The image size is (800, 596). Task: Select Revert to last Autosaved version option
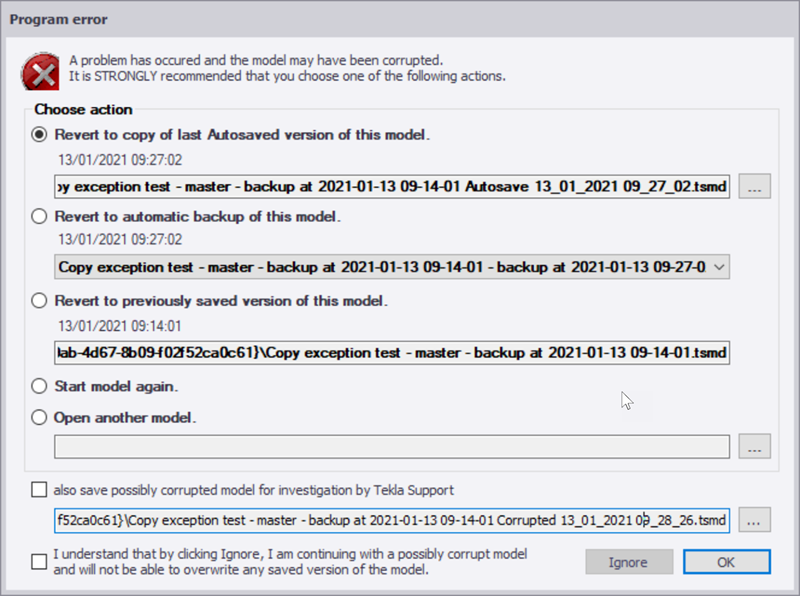39,135
